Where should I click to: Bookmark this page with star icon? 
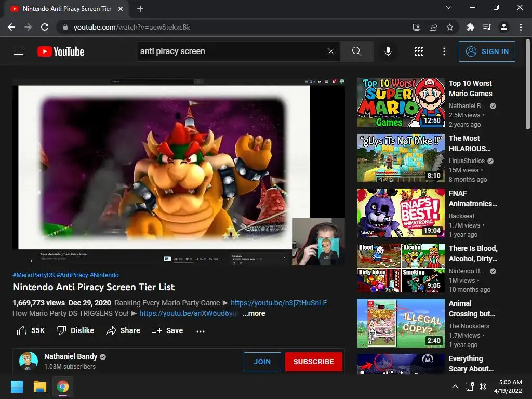pos(450,27)
